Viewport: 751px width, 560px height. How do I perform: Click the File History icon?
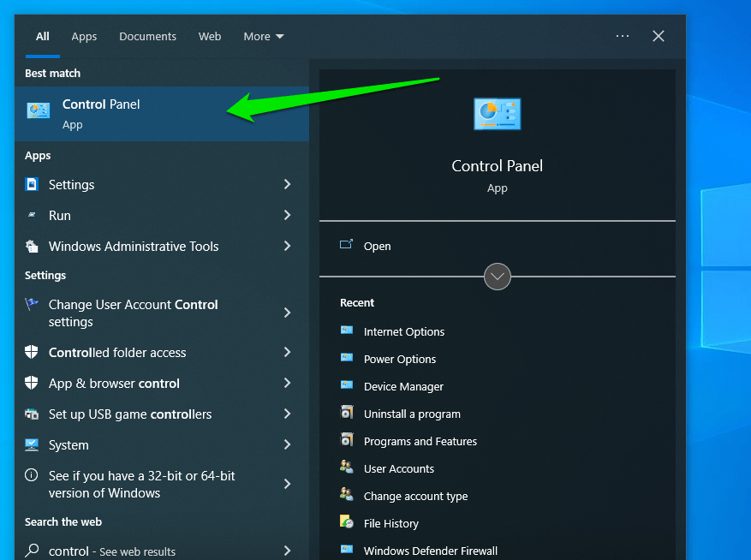tap(347, 523)
